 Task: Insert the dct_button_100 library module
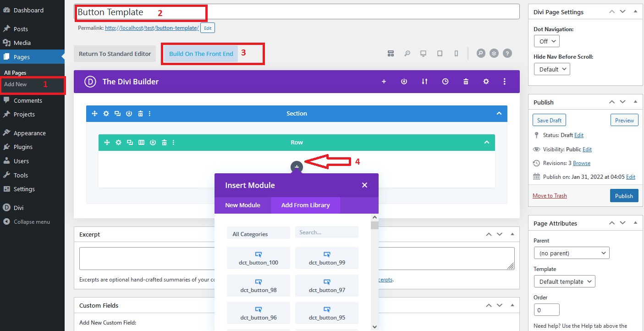[259, 258]
